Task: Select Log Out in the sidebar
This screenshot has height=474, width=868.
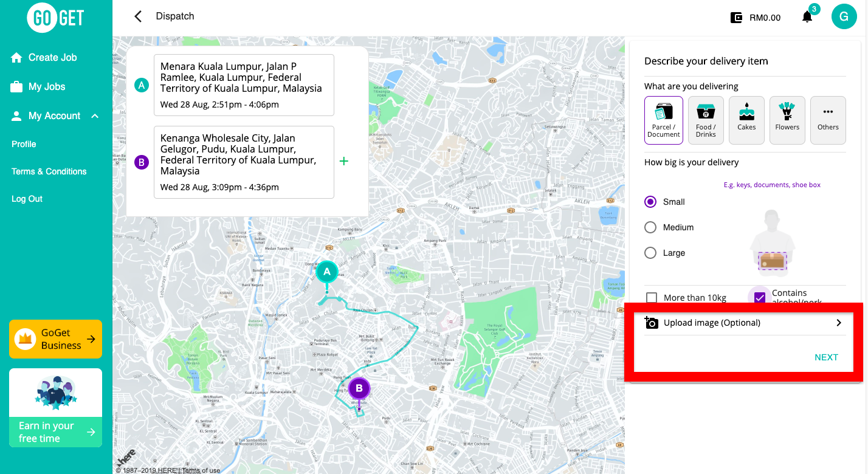Action: (x=27, y=199)
